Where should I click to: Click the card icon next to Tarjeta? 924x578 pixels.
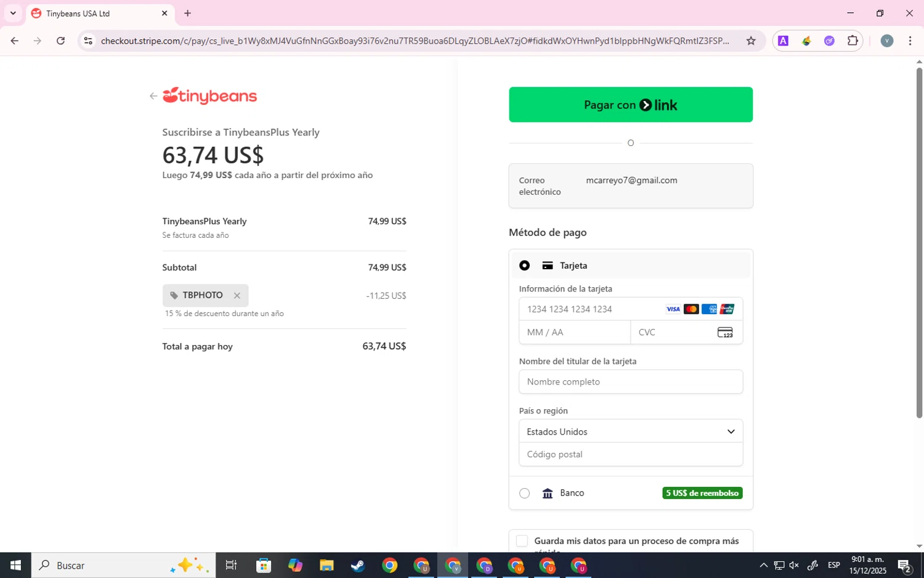547,266
